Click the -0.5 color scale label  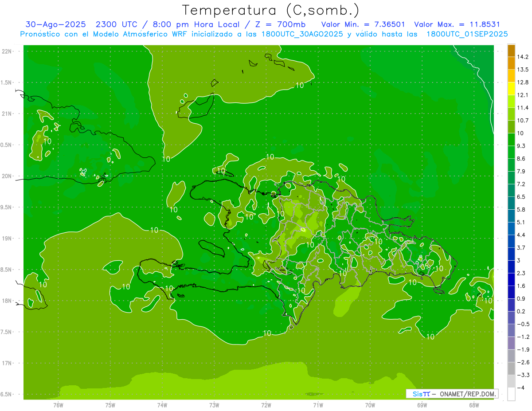[523, 324]
